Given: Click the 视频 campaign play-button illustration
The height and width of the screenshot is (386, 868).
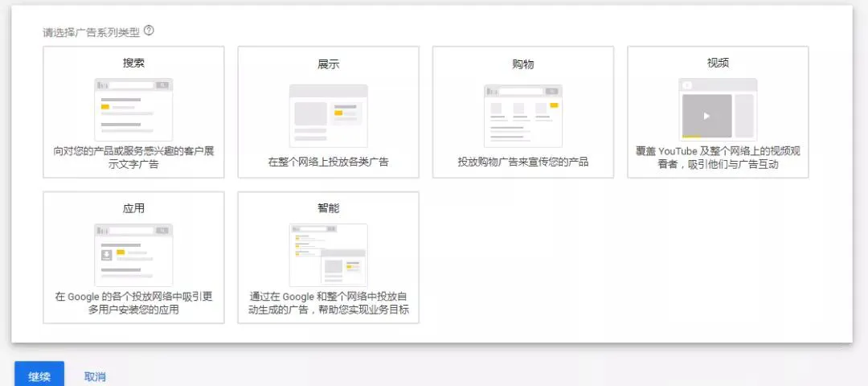Looking at the screenshot, I should point(707,116).
